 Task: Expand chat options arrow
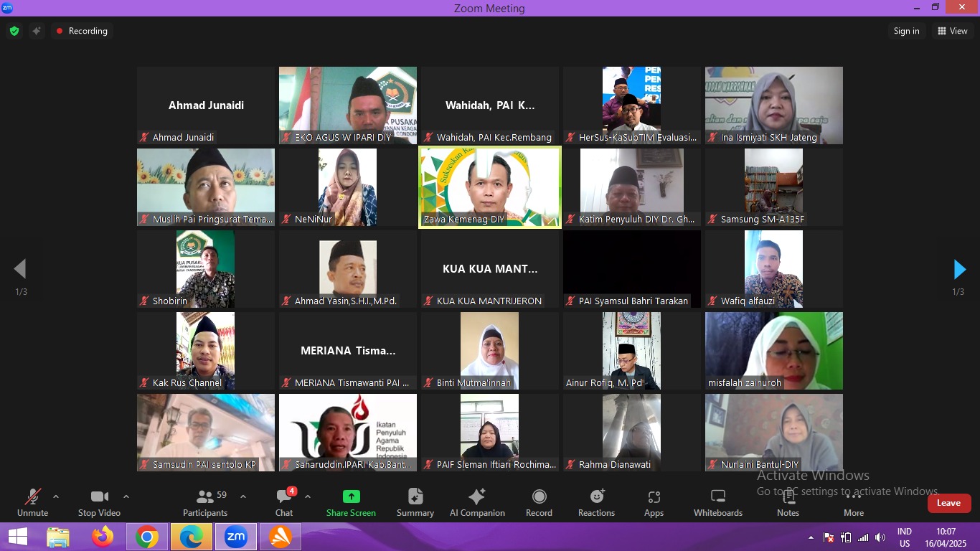click(308, 496)
